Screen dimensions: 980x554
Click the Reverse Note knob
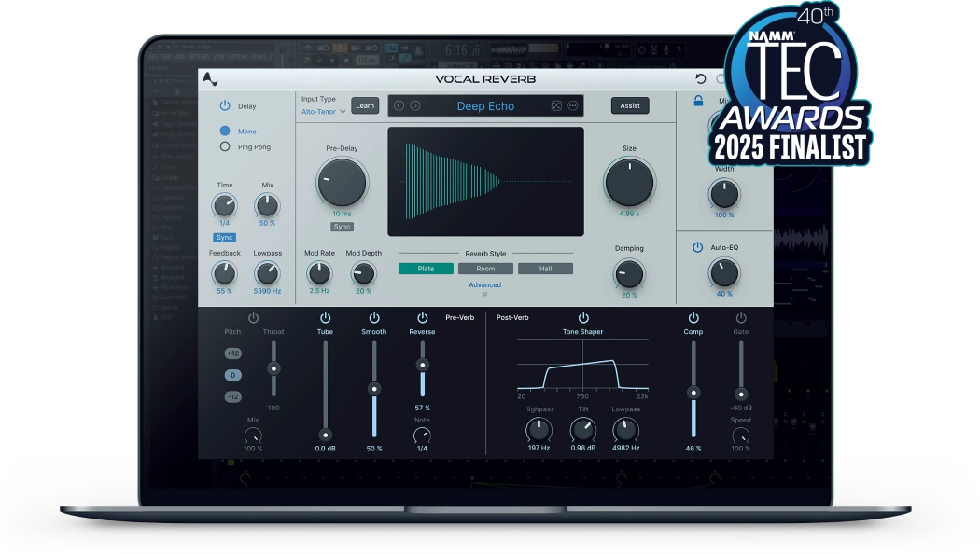pyautogui.click(x=423, y=436)
